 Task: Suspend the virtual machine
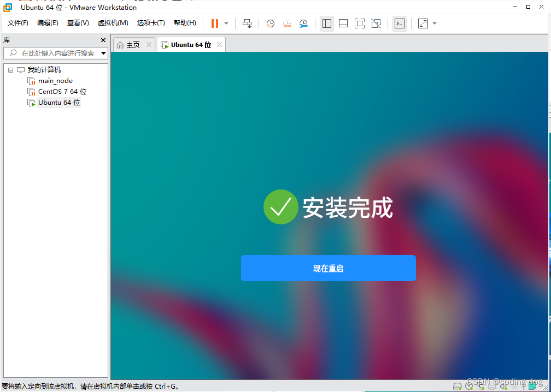click(214, 23)
